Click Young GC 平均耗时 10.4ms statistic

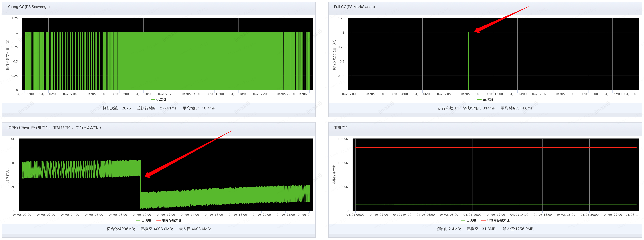point(198,108)
